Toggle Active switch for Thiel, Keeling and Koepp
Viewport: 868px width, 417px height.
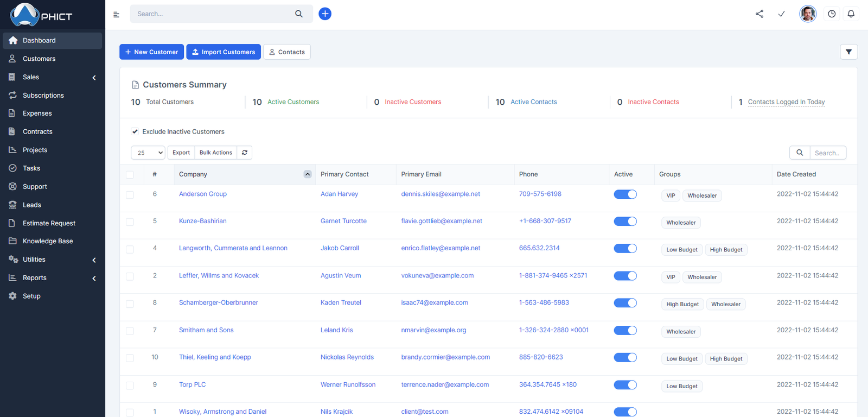click(625, 358)
